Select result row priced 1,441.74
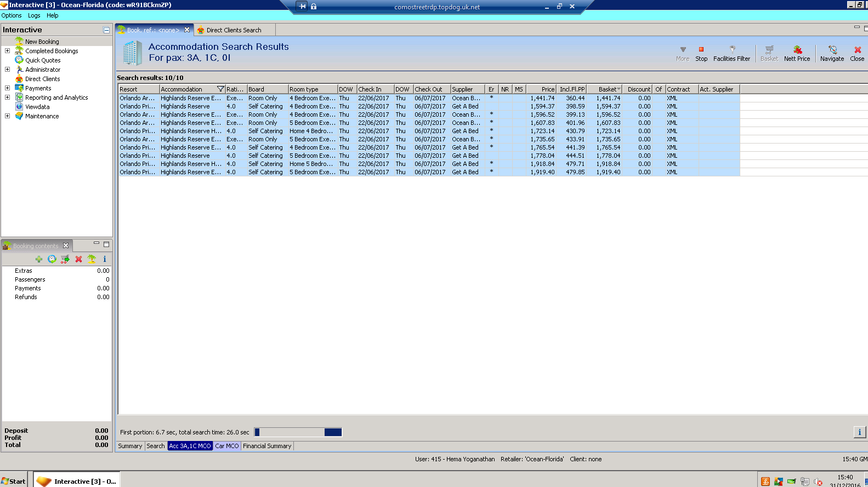Image resolution: width=868 pixels, height=487 pixels. (x=429, y=98)
